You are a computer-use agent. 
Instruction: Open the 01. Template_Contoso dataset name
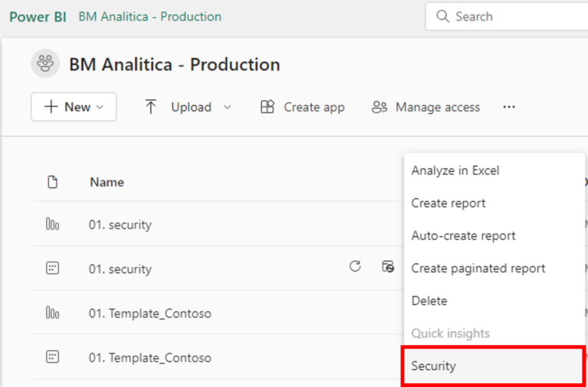[x=150, y=357]
